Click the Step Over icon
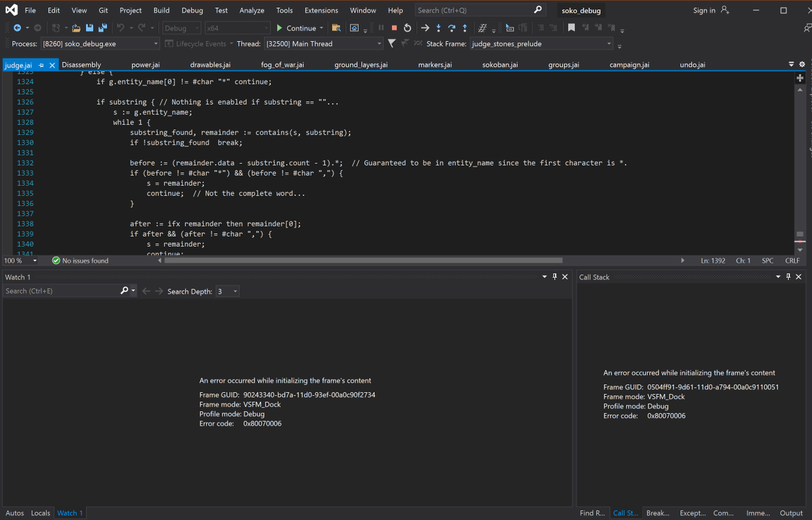 451,28
